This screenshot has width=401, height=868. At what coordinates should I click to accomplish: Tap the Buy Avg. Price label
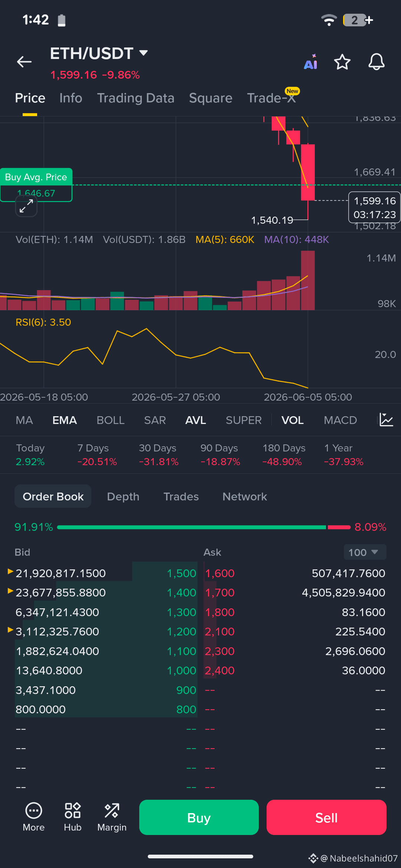pos(36,177)
